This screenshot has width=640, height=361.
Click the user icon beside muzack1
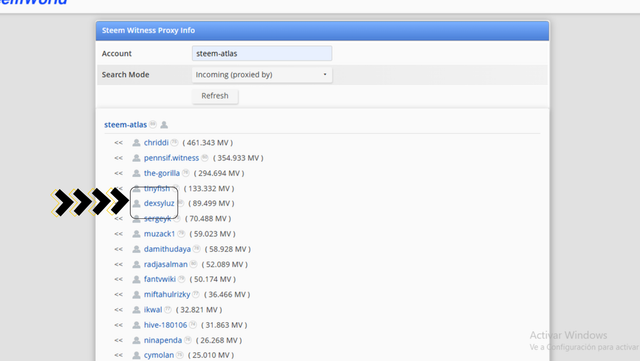pos(136,234)
